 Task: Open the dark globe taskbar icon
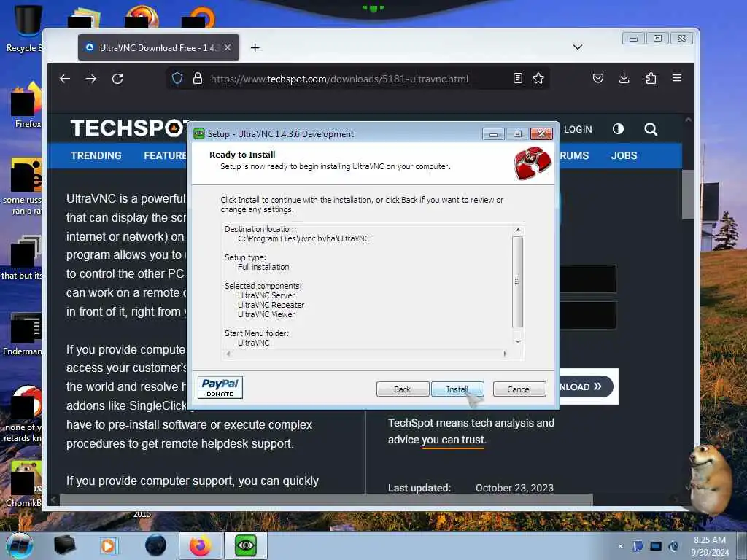pyautogui.click(x=156, y=545)
